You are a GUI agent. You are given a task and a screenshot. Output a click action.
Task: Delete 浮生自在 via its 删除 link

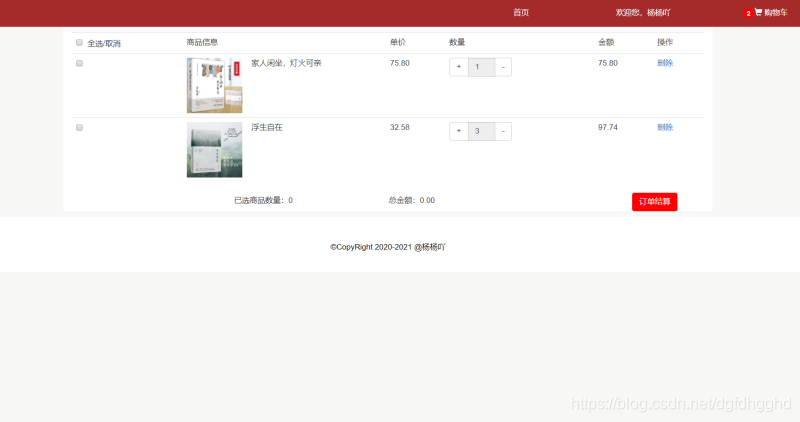pos(665,127)
